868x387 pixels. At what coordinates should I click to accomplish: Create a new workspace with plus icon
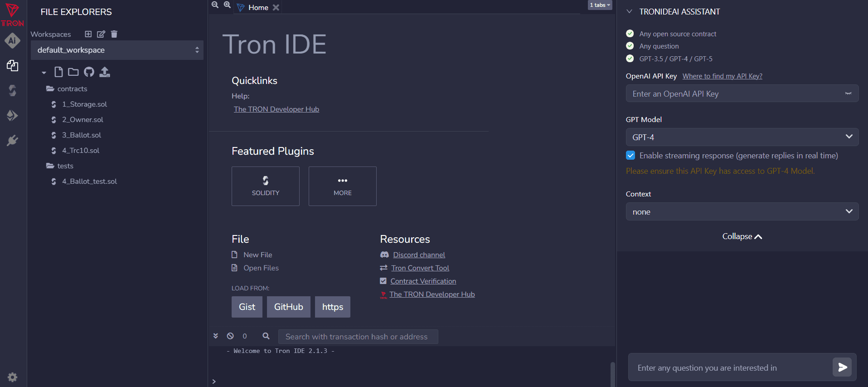88,34
